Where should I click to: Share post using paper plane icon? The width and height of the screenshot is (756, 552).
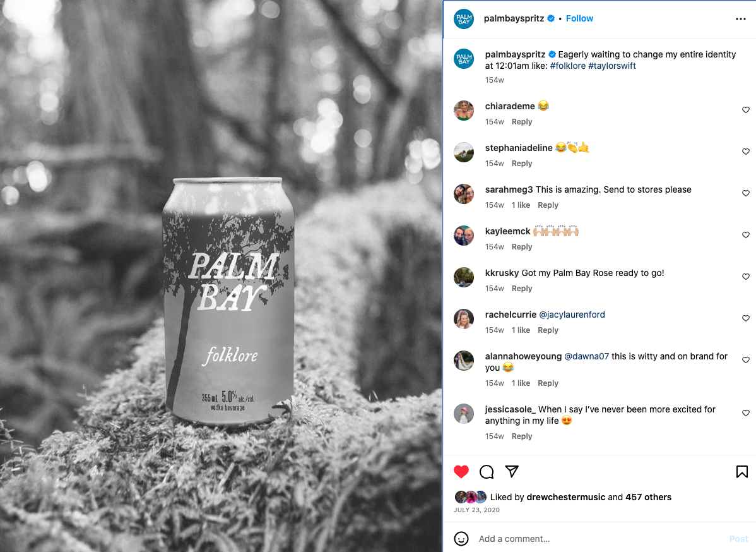tap(512, 471)
